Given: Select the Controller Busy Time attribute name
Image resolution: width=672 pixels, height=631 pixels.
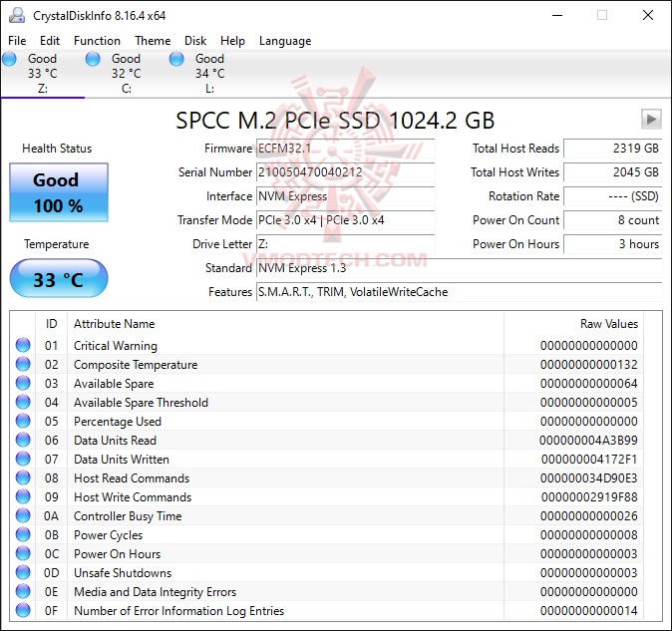Looking at the screenshot, I should click(128, 516).
